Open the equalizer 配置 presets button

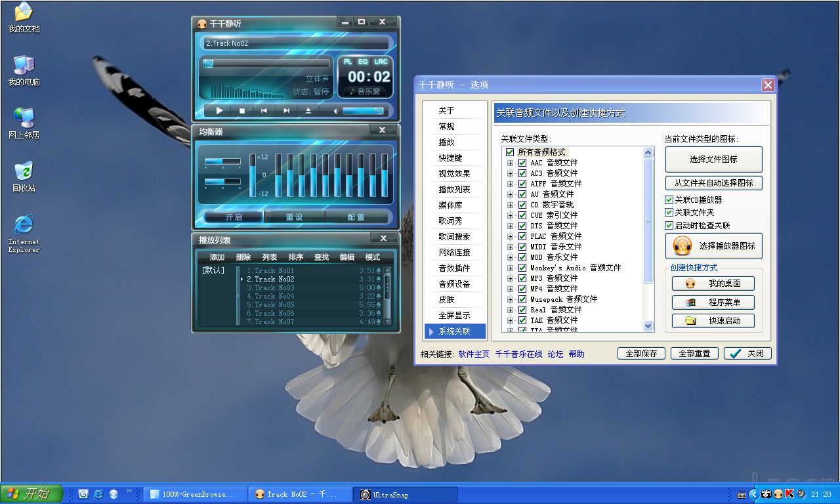pos(356,217)
